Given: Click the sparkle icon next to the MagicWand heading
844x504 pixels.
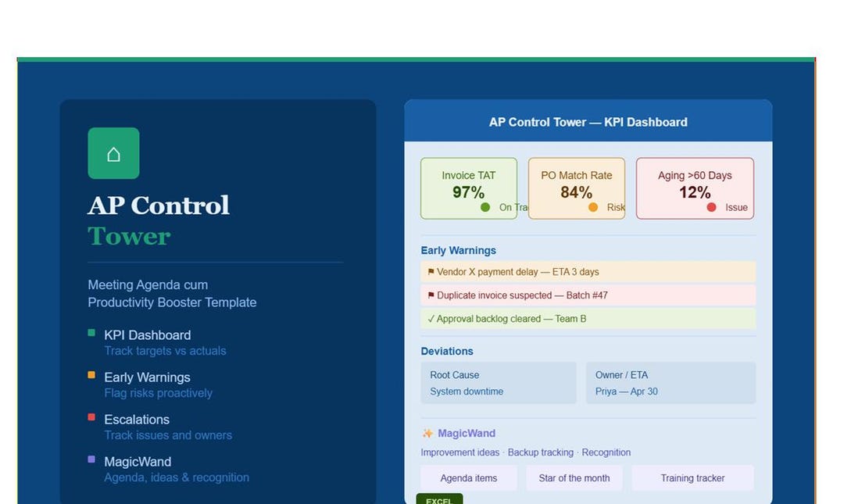Looking at the screenshot, I should click(428, 434).
